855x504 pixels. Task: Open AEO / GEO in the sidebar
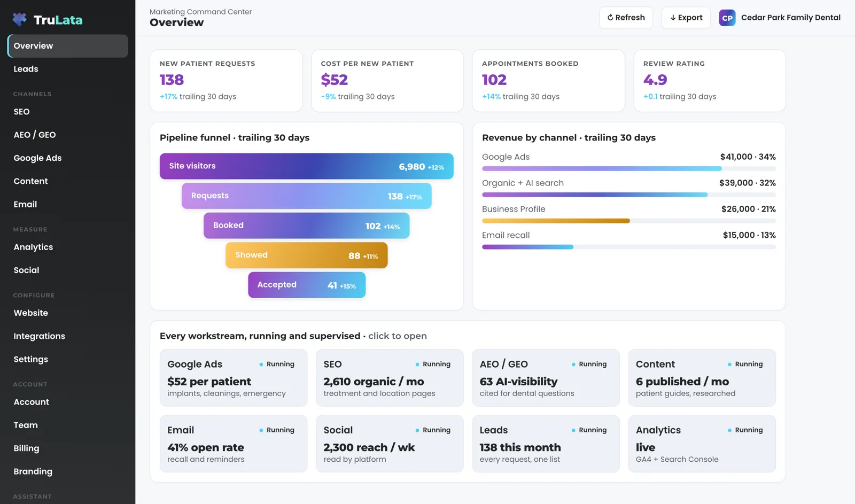[68, 135]
